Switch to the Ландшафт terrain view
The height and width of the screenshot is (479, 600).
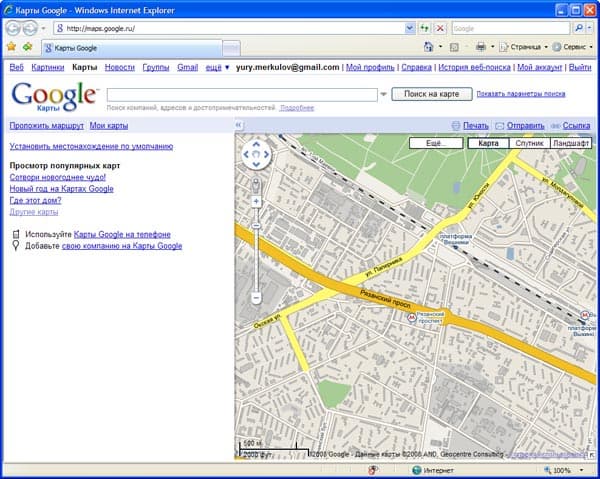(571, 143)
